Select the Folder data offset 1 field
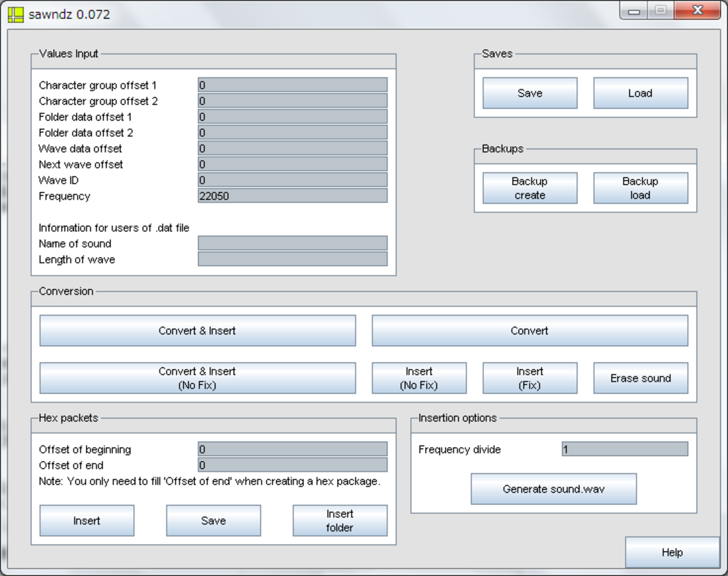 coord(292,117)
